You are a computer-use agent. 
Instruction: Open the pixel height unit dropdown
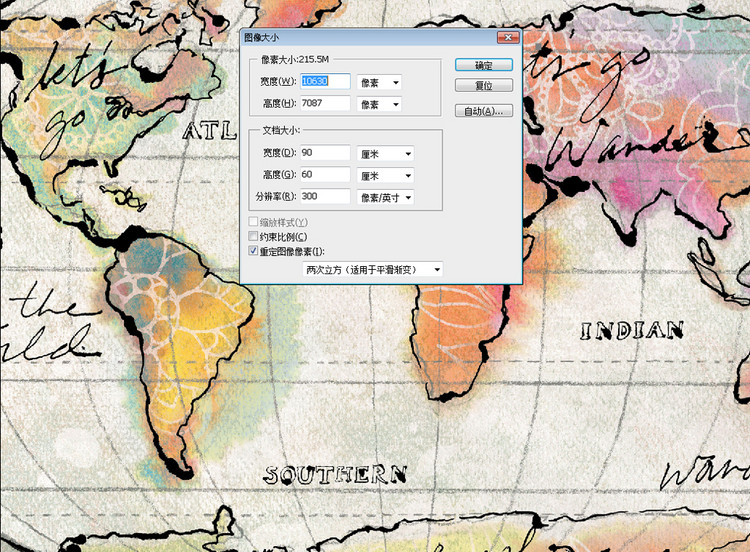[379, 104]
